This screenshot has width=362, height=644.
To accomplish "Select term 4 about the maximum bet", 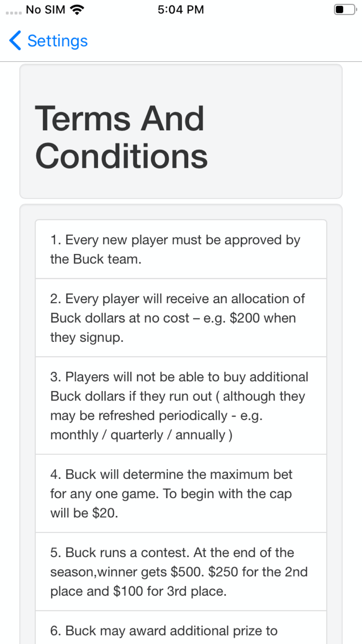I will (x=181, y=493).
